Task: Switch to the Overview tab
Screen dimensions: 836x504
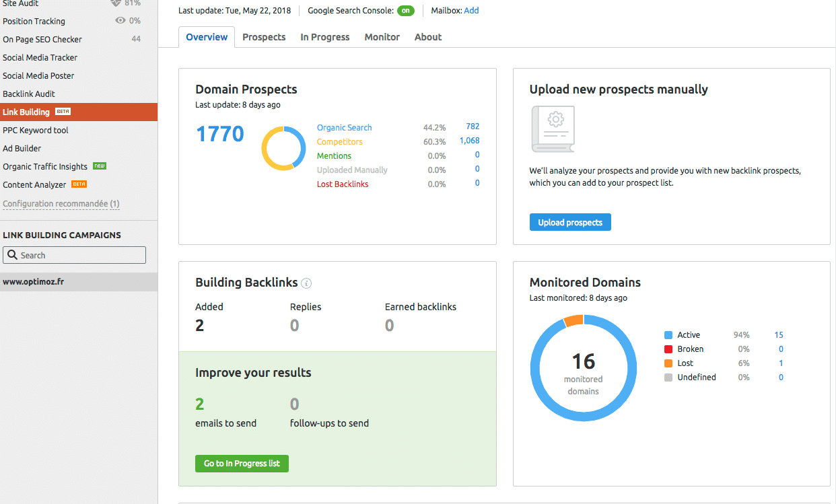Action: (x=207, y=37)
